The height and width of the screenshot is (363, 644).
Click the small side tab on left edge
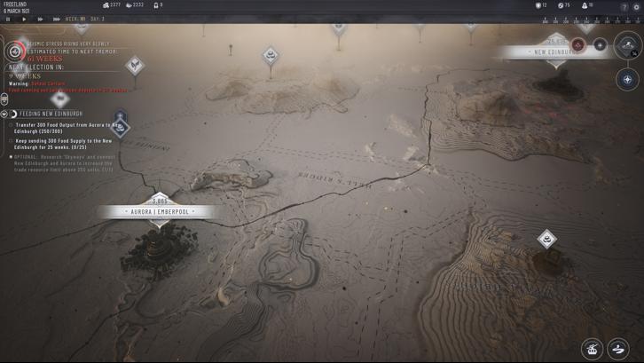point(4,99)
